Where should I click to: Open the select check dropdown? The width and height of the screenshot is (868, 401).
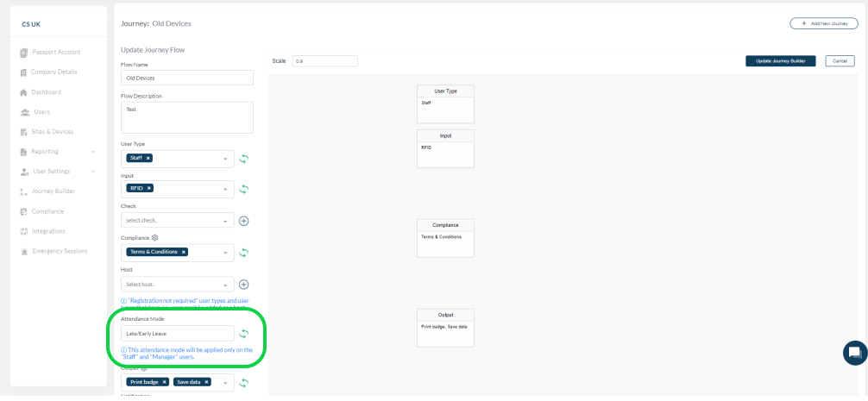point(177,221)
